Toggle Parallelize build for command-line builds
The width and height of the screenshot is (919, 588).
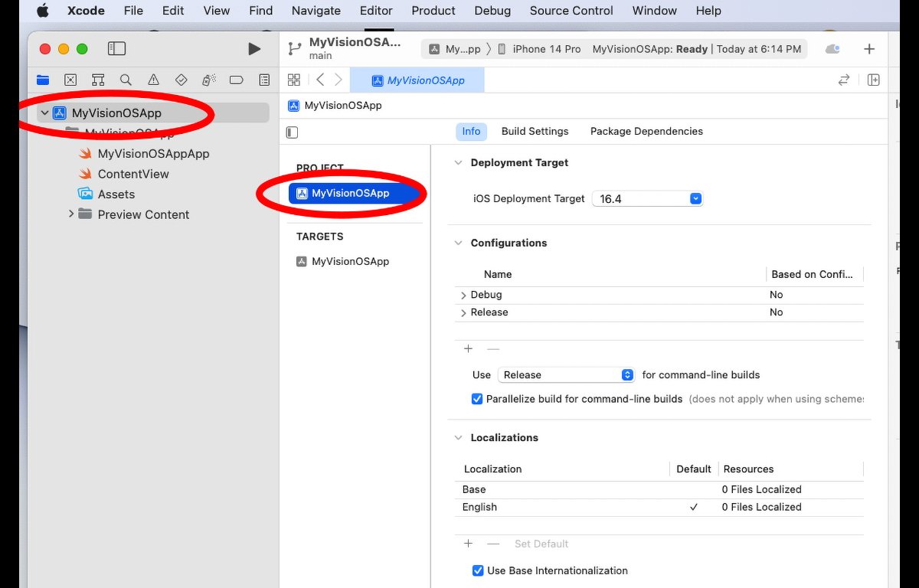[x=478, y=399]
